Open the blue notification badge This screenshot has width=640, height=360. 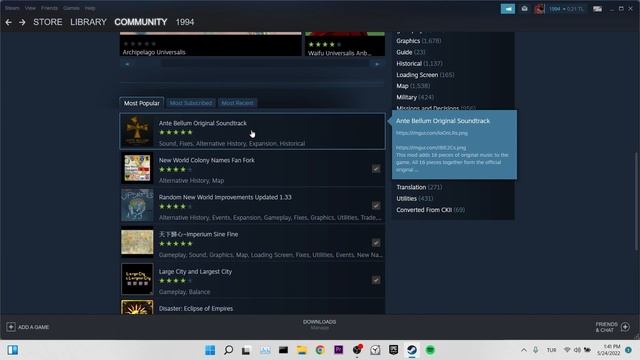629,350
